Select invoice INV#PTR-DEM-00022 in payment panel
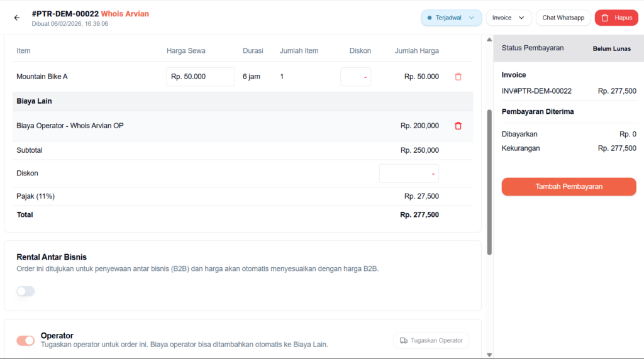This screenshot has width=644, height=359. (536, 91)
